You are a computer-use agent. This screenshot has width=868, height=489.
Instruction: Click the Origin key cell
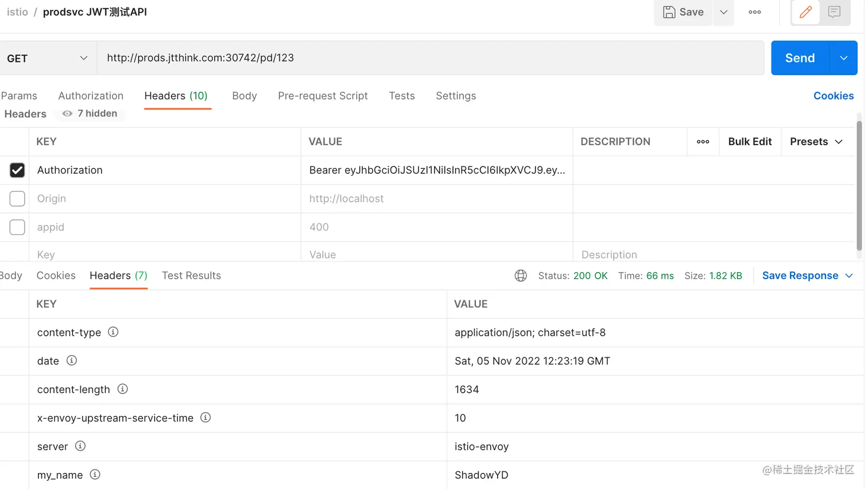click(165, 199)
